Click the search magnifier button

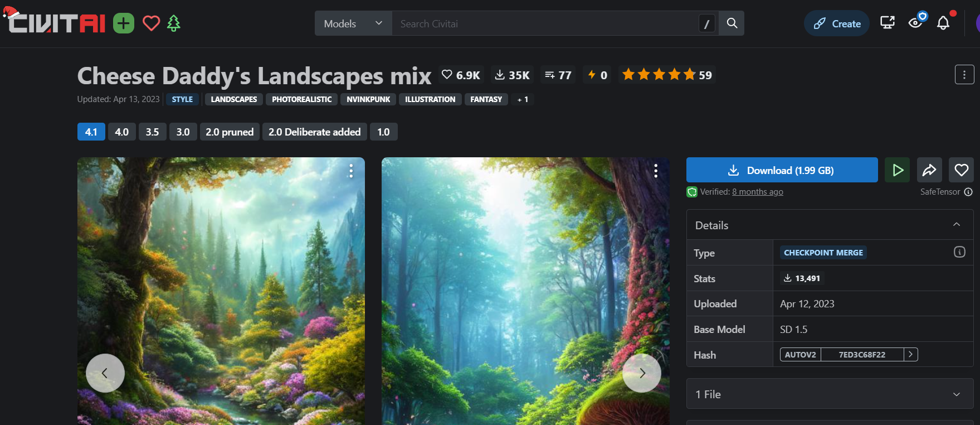click(732, 23)
